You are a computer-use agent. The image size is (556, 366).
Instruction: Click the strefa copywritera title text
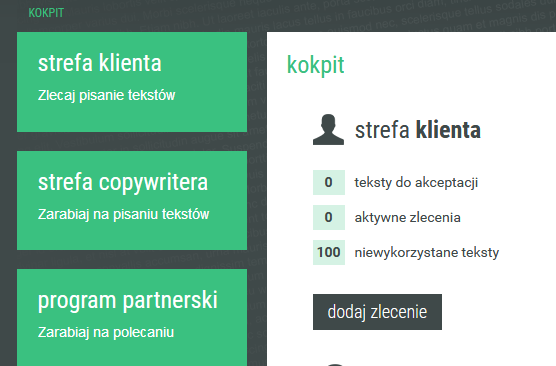(123, 183)
